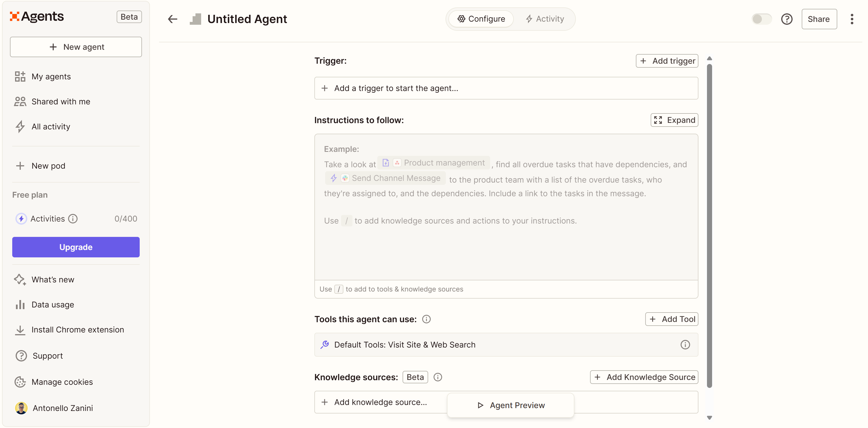Screen dimensions: 868x428
Task: Open the help question mark icon
Action: 787,19
